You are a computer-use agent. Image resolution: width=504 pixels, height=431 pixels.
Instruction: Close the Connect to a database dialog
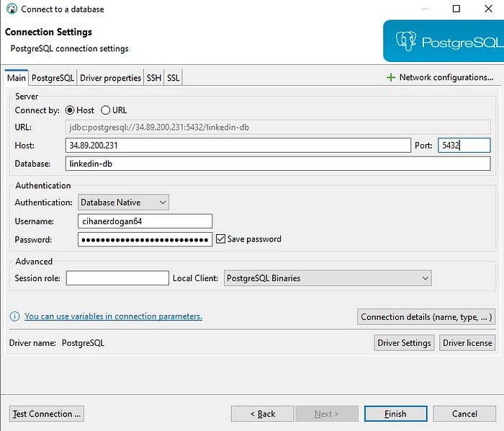(x=488, y=9)
